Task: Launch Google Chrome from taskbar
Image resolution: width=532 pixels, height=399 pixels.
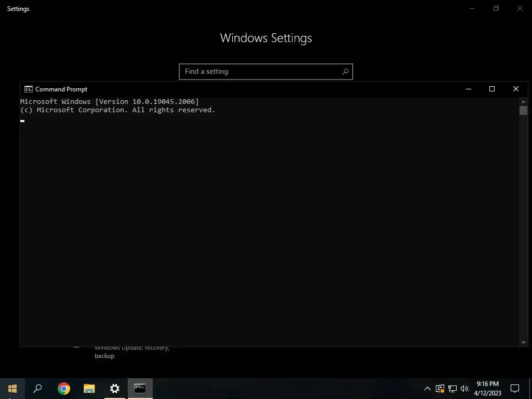Action: pos(64,389)
